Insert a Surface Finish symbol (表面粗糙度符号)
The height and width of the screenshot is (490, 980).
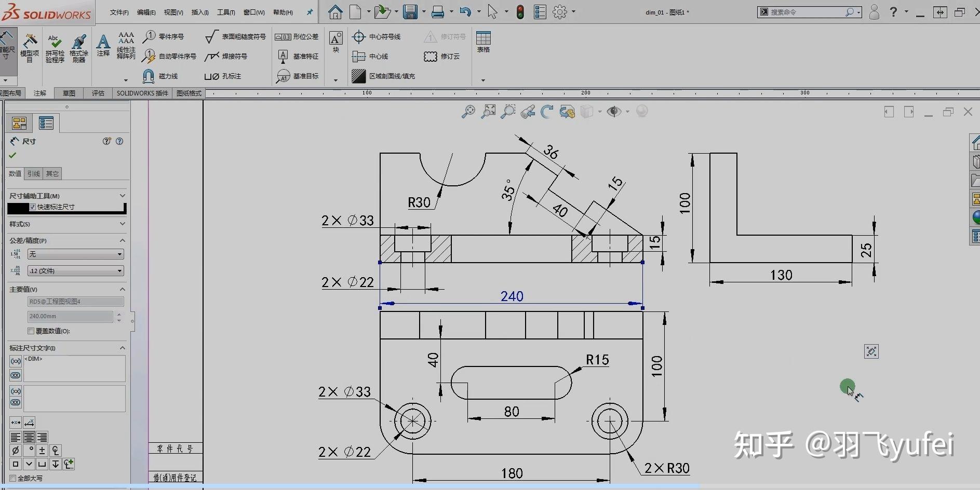point(235,36)
